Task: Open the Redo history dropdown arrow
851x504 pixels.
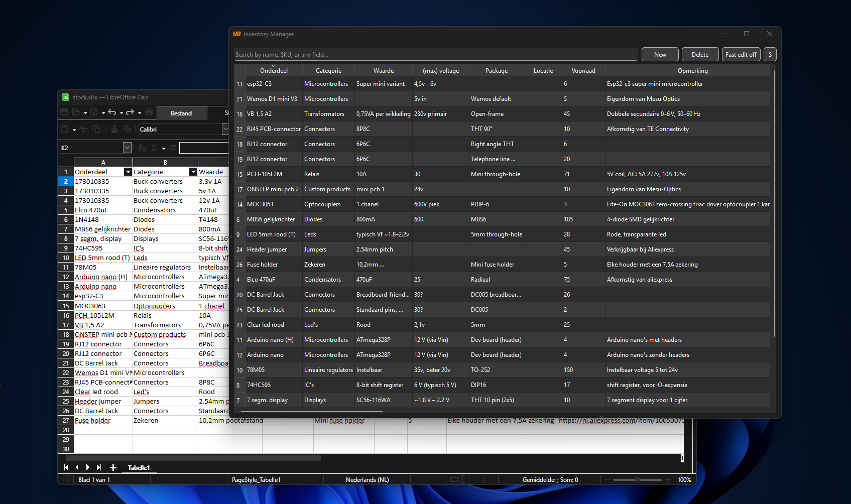Action: pos(140,113)
